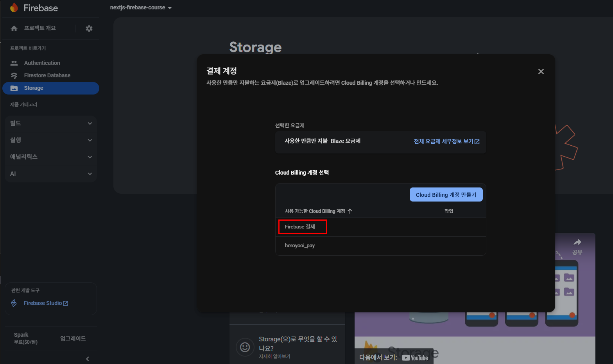This screenshot has height=364, width=613.
Task: Open the video on YouTube logo
Action: point(415,358)
